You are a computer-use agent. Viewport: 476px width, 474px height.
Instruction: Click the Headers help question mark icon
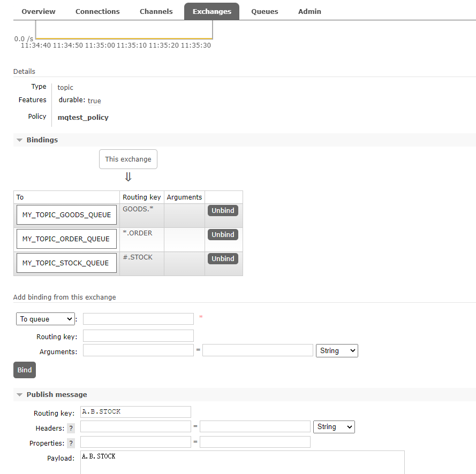pyautogui.click(x=71, y=428)
